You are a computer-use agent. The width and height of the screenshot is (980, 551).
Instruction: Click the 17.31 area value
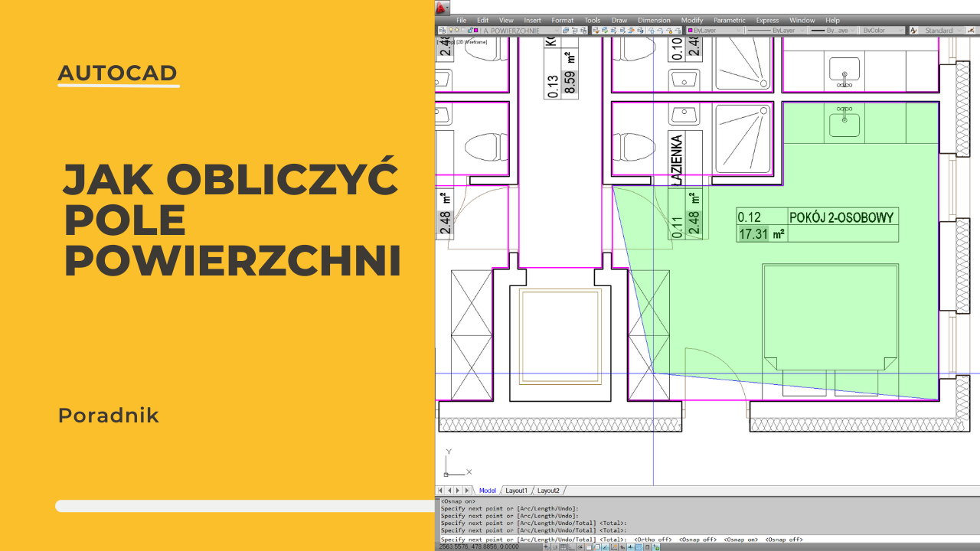click(x=753, y=234)
